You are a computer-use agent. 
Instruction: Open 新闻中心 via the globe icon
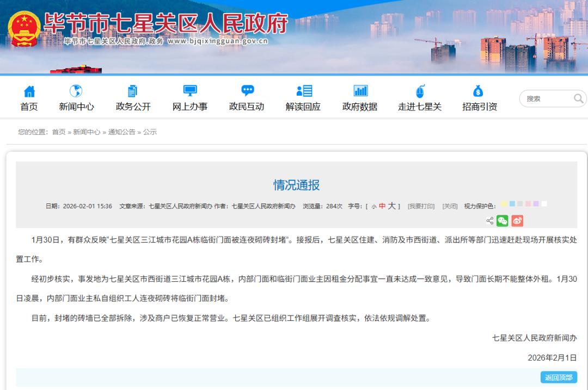click(76, 91)
